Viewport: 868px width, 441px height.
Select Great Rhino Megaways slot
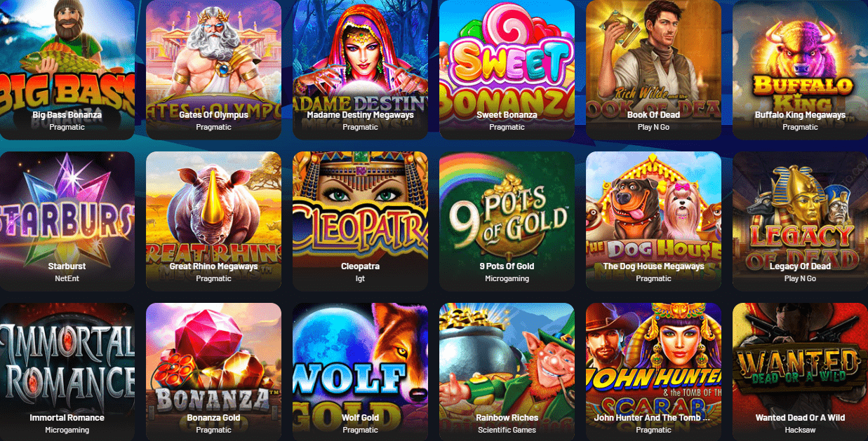pos(213,222)
